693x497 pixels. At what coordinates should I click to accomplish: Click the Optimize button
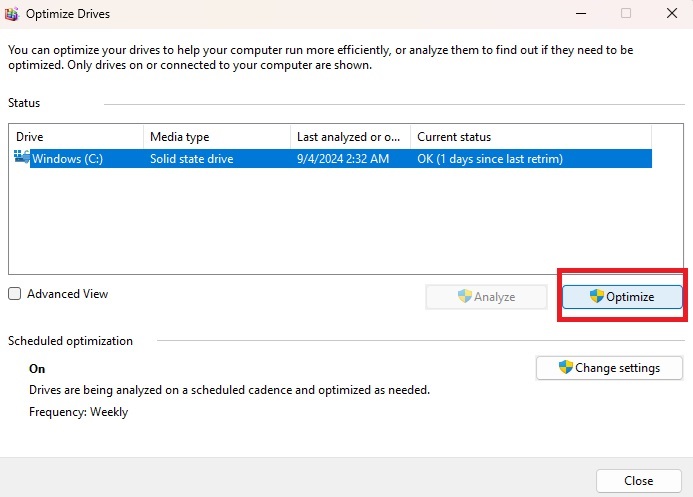[x=622, y=297]
